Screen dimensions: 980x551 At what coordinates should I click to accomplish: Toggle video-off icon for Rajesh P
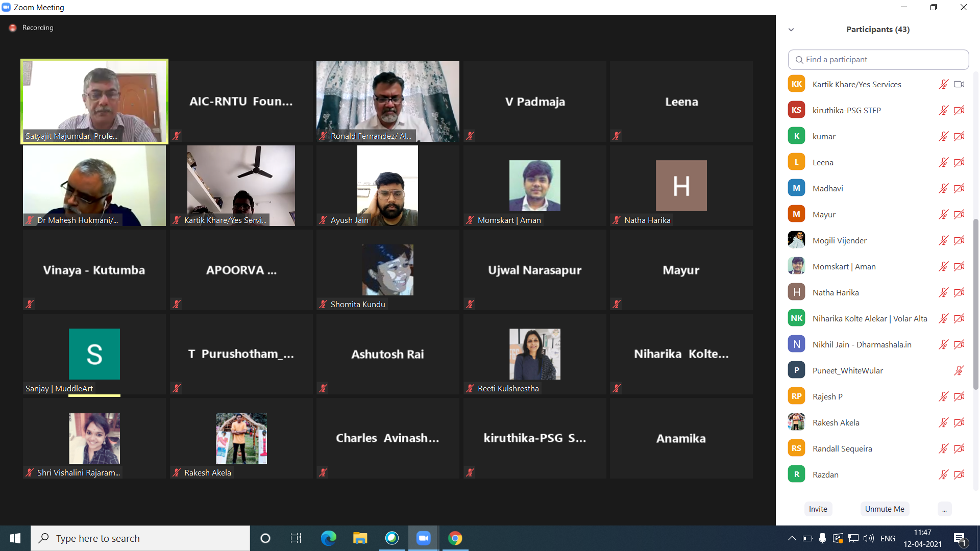pos(959,396)
